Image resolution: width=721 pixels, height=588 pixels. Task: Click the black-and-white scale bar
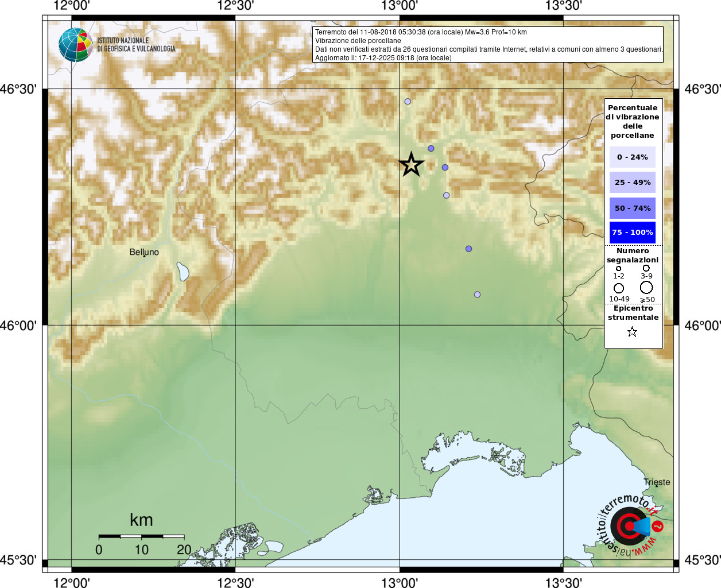click(141, 536)
